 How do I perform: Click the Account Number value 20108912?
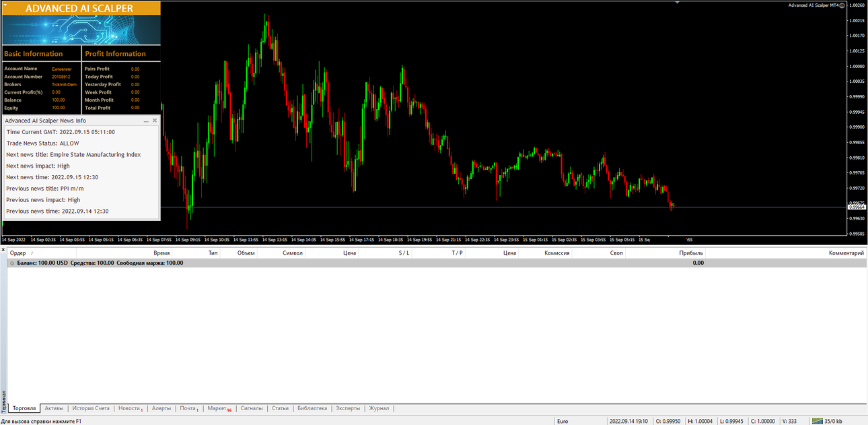[x=61, y=77]
